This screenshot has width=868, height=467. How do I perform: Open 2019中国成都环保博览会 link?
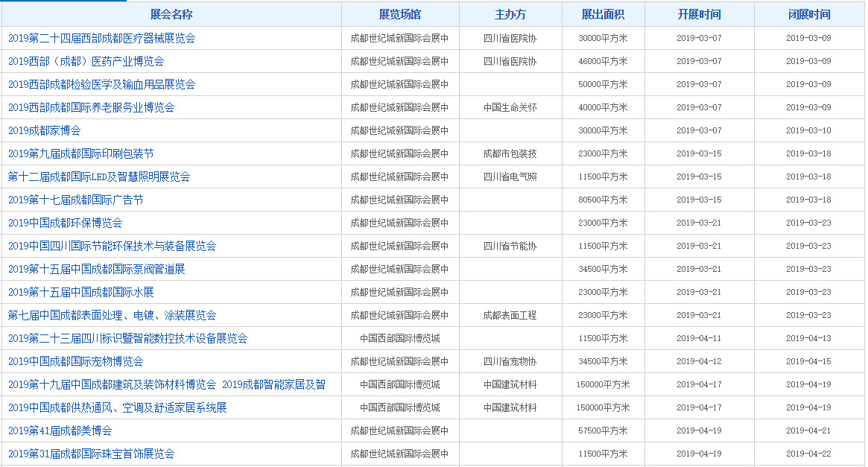point(66,223)
